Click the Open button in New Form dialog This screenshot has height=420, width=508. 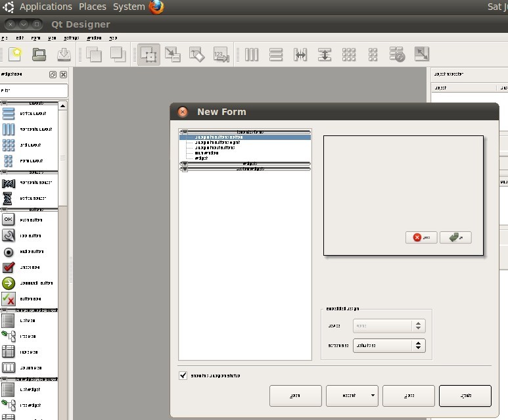tap(295, 396)
